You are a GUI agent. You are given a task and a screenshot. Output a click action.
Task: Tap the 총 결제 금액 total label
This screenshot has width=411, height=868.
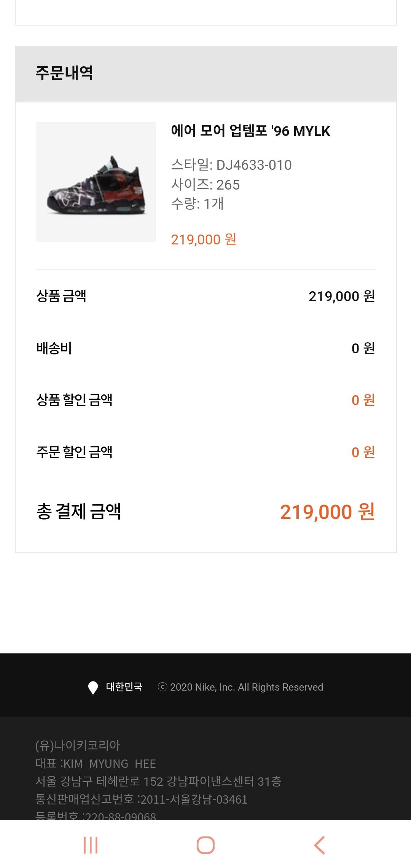click(78, 511)
